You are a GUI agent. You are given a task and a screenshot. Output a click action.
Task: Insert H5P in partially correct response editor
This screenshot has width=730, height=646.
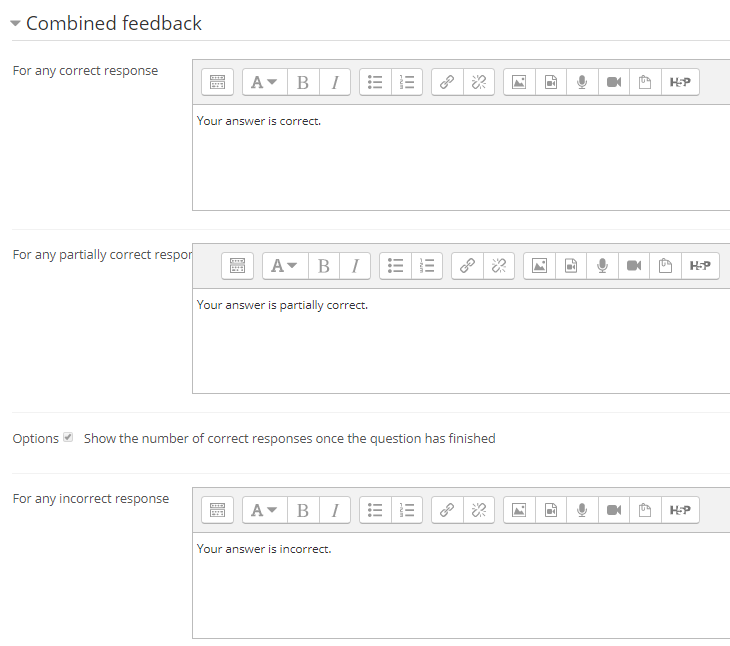(700, 266)
